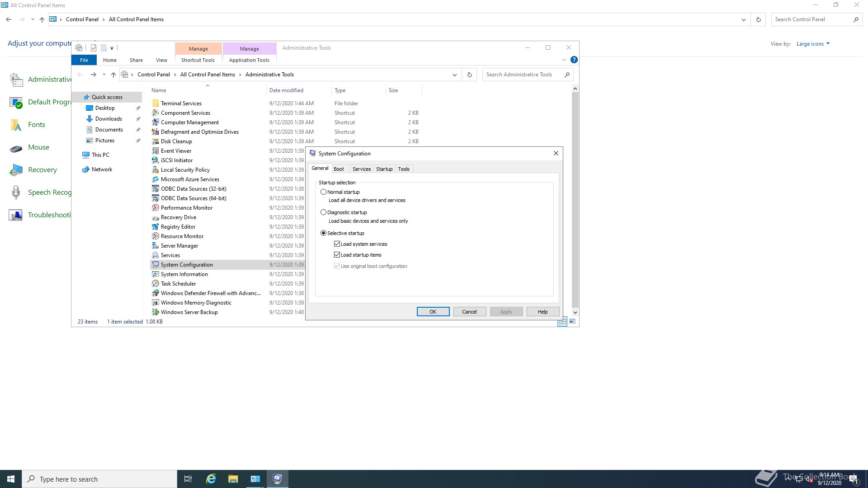This screenshot has width=868, height=488.
Task: Select the Microsoft Azure Services icon
Action: tap(156, 179)
